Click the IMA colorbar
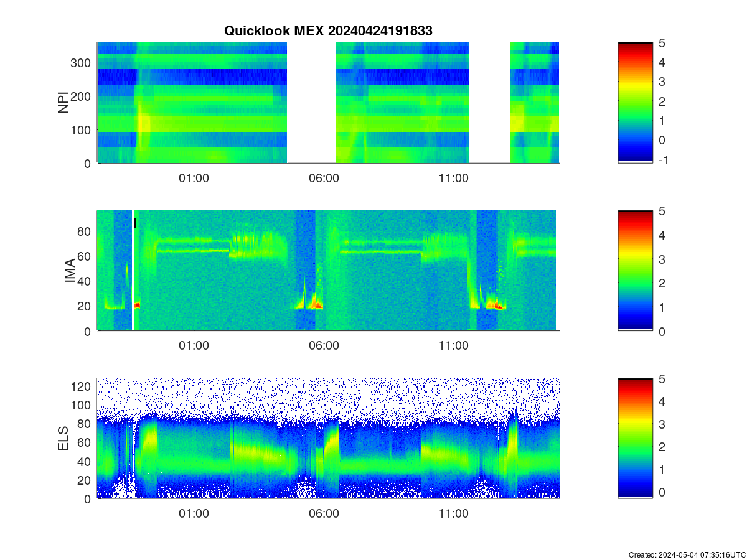The image size is (747, 560). coord(635,271)
